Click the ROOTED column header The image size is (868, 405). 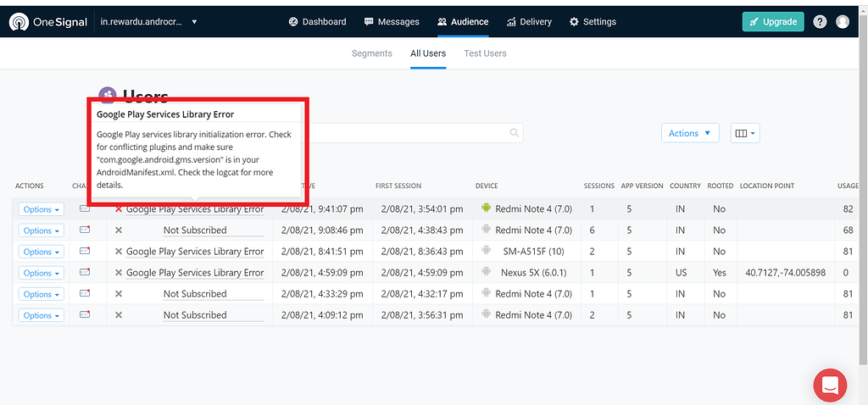[721, 186]
